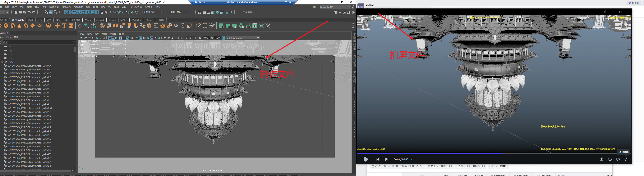Screen dimensions: 644x176
Task: Click the 任务更新 button
Action: click(x=247, y=12)
